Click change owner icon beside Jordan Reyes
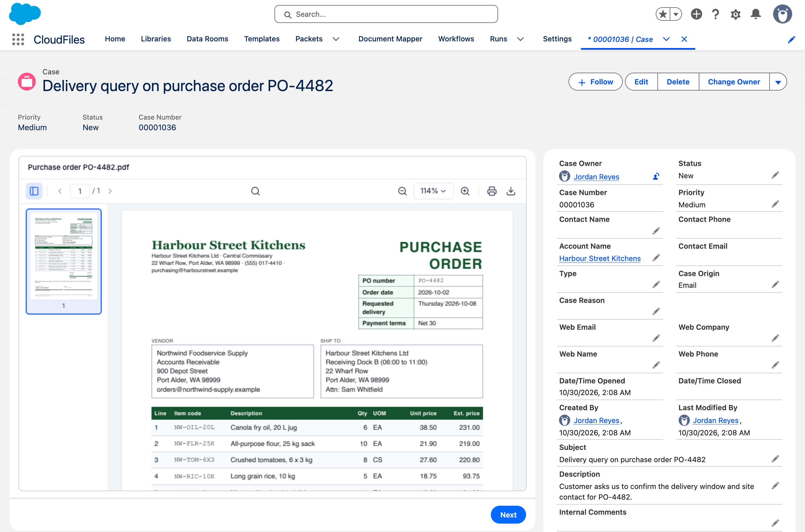The width and height of the screenshot is (805, 532). tap(656, 176)
